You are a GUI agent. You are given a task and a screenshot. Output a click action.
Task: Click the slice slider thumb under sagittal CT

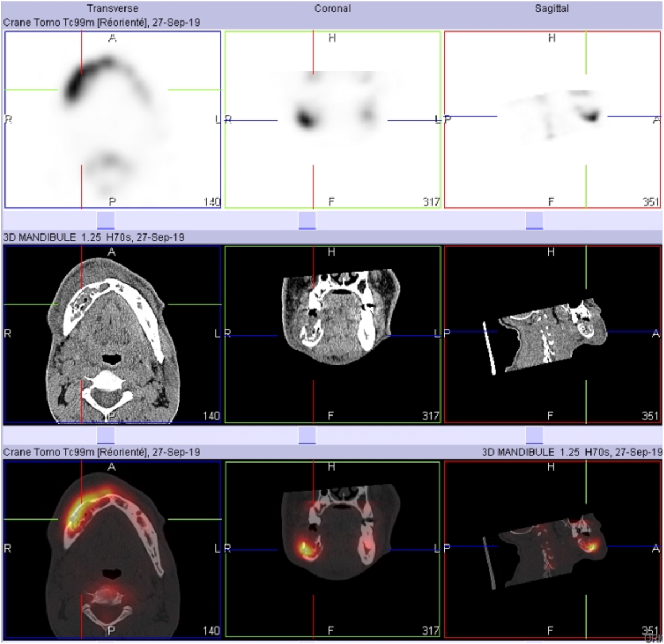click(535, 435)
